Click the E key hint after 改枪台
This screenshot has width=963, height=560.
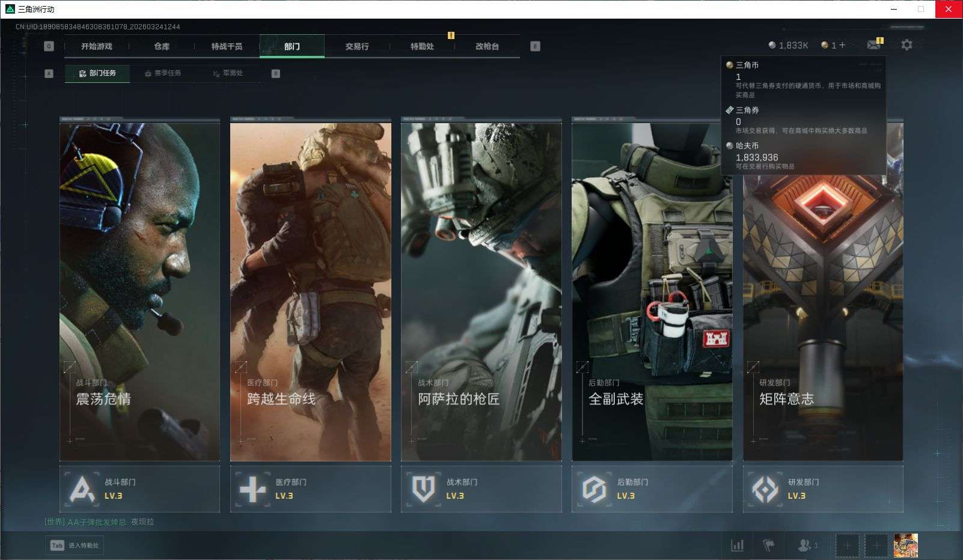(535, 46)
